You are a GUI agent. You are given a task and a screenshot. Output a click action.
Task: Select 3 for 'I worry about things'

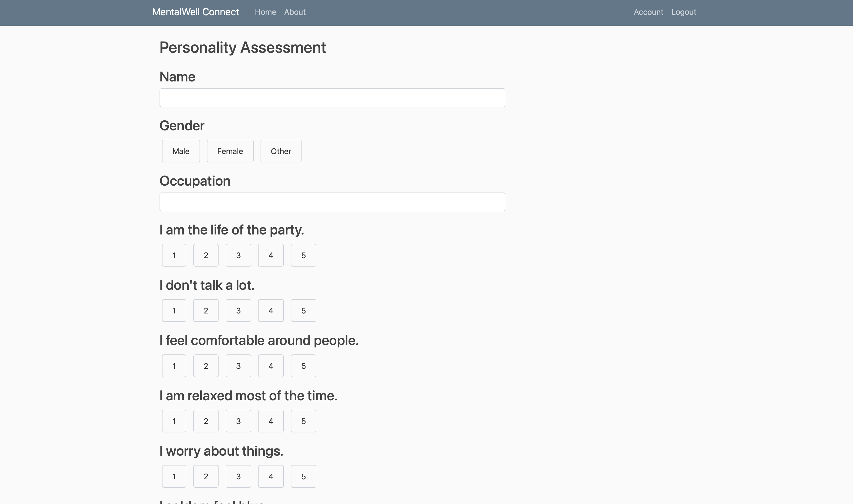(238, 477)
